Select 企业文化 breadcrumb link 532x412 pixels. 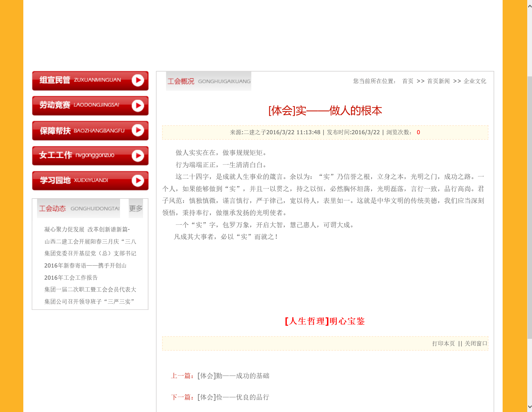[x=475, y=81]
